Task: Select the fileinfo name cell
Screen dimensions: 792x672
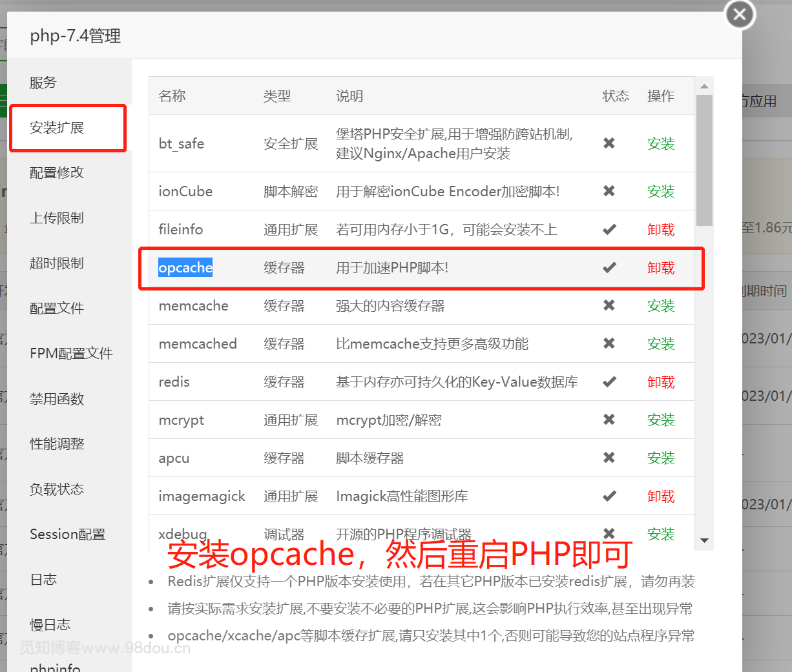Action: tap(181, 229)
